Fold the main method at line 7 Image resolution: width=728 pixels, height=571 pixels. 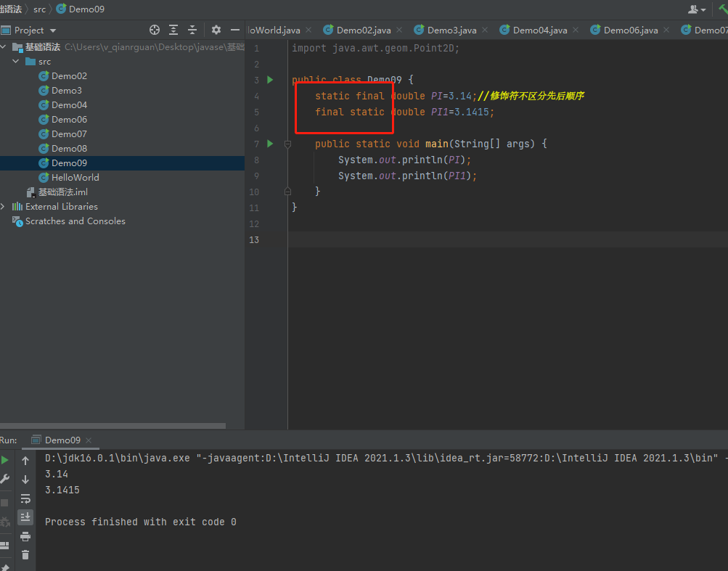click(287, 144)
